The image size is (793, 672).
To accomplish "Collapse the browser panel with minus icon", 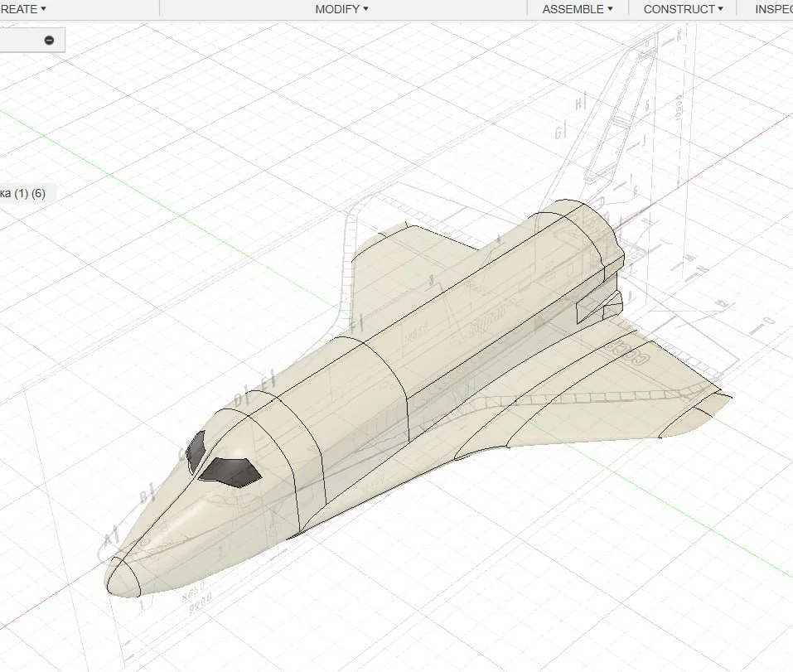I will click(49, 40).
